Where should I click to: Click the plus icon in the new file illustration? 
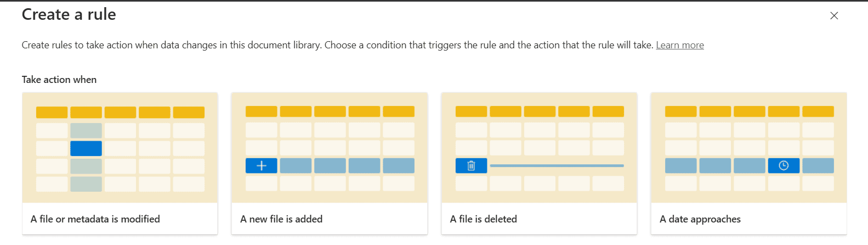click(262, 166)
